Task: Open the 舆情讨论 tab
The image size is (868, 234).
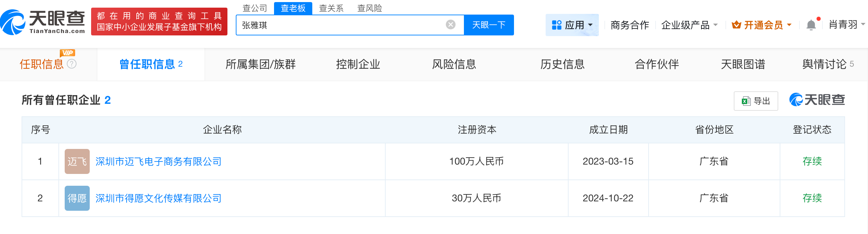Action: tap(828, 64)
